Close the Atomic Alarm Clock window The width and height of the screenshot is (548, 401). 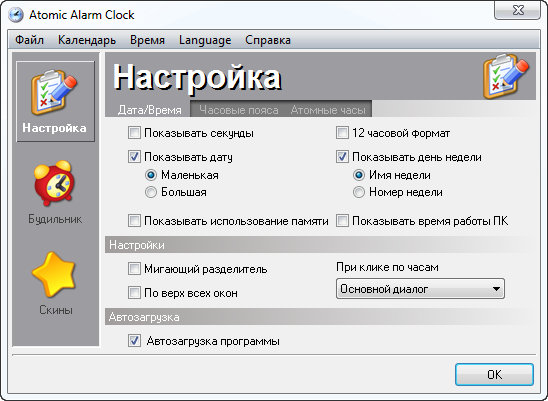pos(517,11)
